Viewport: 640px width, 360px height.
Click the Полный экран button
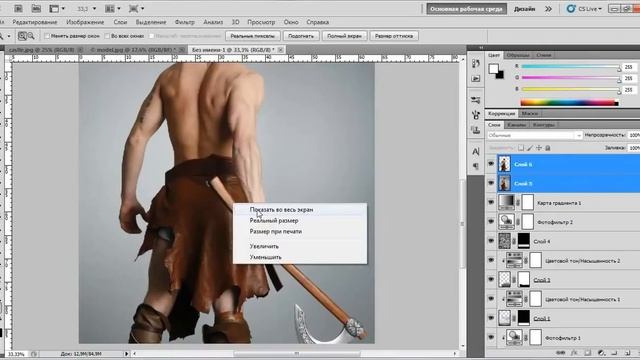pyautogui.click(x=344, y=36)
